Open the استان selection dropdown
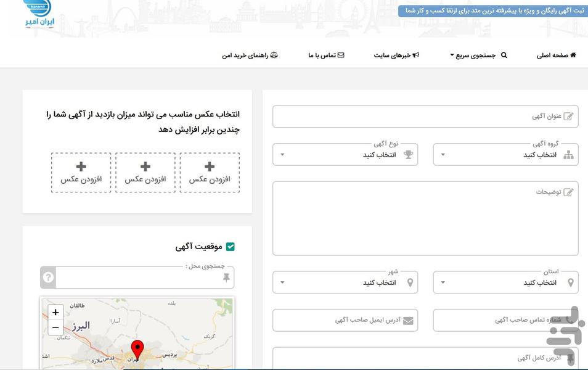The image size is (588, 370). [505, 282]
